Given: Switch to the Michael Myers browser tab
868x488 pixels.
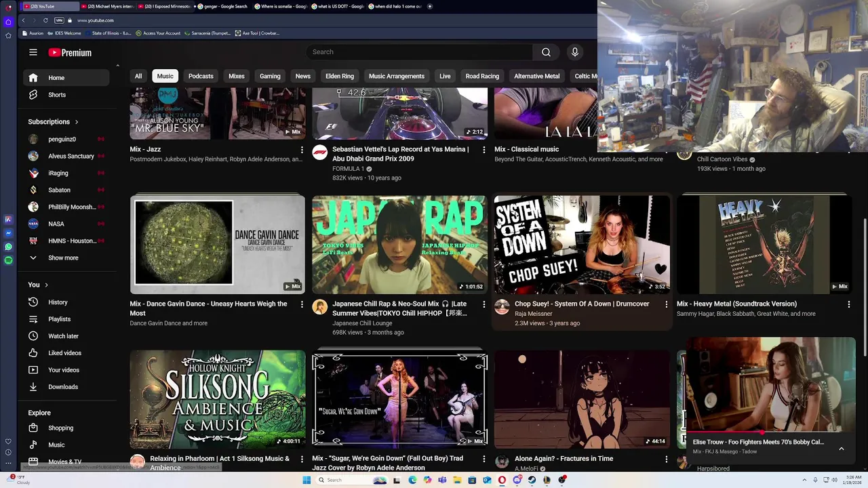Looking at the screenshot, I should [x=108, y=6].
